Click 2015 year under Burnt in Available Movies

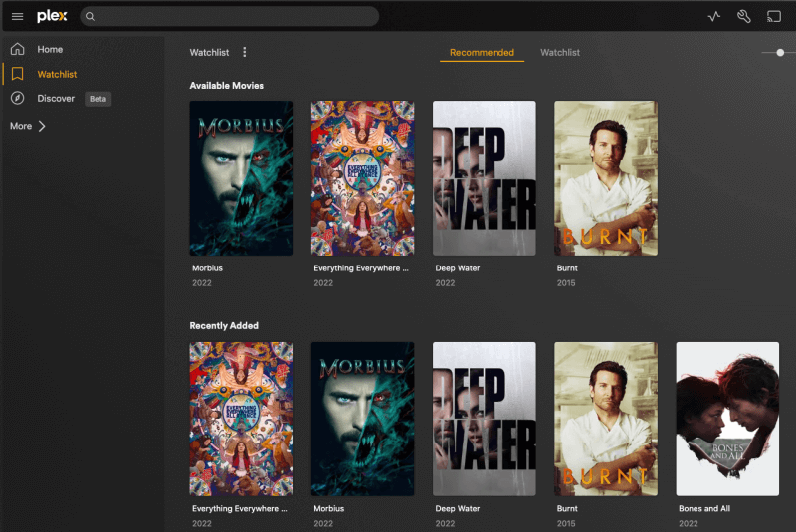point(566,283)
